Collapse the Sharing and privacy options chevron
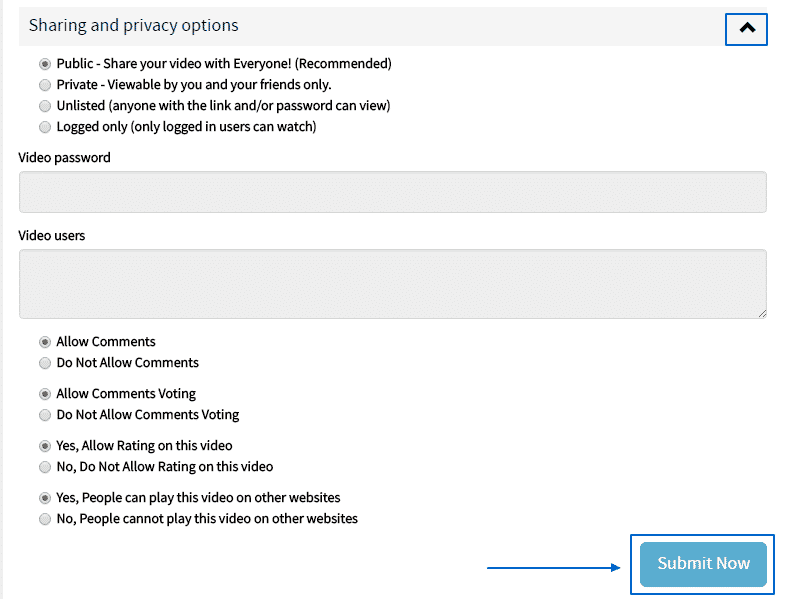Viewport: 788px width, 599px height. coord(746,29)
